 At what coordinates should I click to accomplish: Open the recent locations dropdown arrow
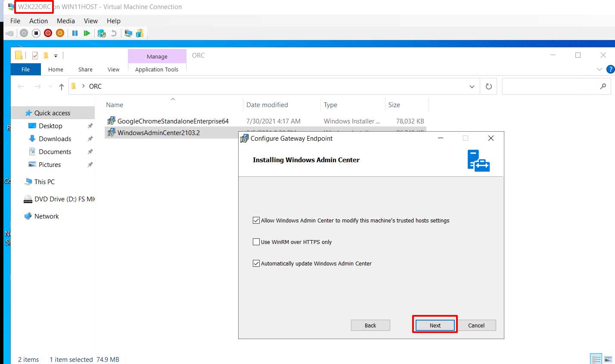tap(50, 86)
